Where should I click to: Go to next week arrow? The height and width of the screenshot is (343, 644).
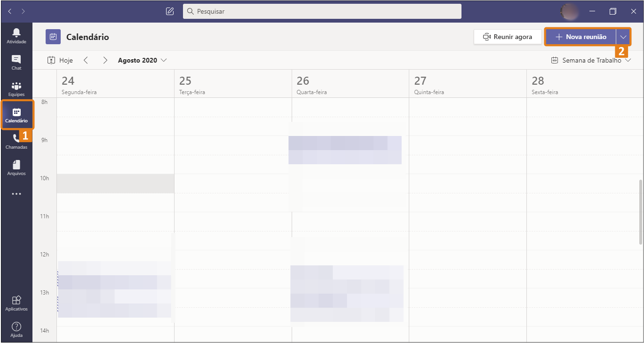(x=105, y=60)
